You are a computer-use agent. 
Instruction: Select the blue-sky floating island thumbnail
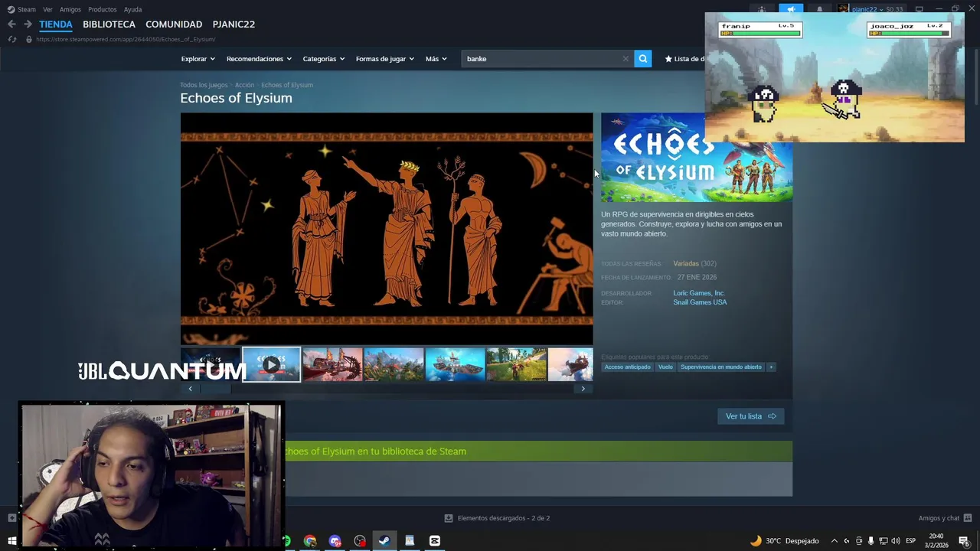(x=394, y=365)
